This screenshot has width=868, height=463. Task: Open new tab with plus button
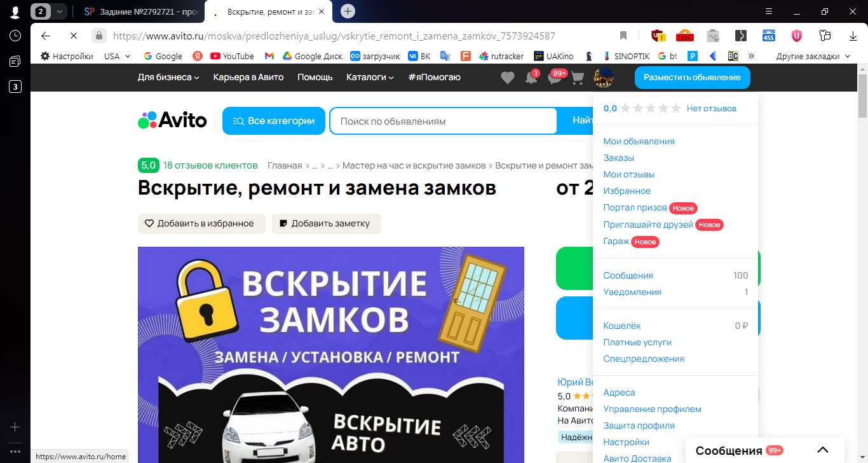coord(348,11)
